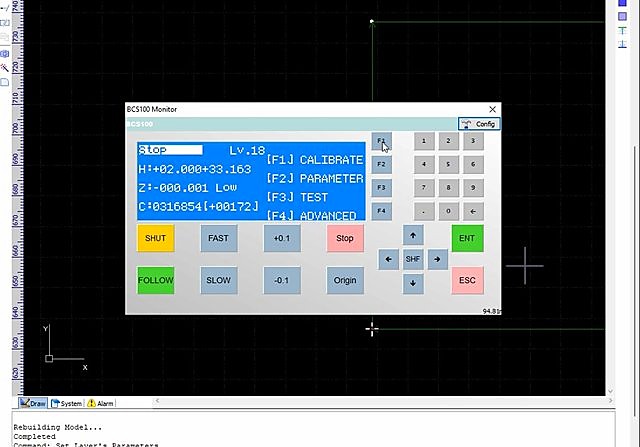Close the BCS100 Monitor window
Viewport: 640px width, 447px height.
pos(493,109)
